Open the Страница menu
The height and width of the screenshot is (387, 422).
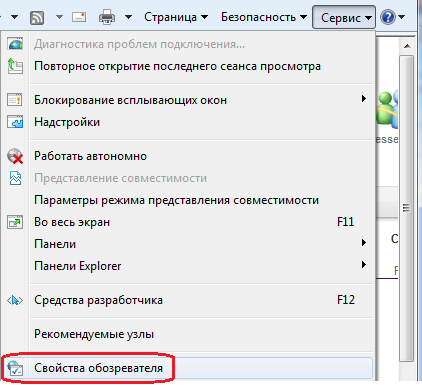point(176,17)
